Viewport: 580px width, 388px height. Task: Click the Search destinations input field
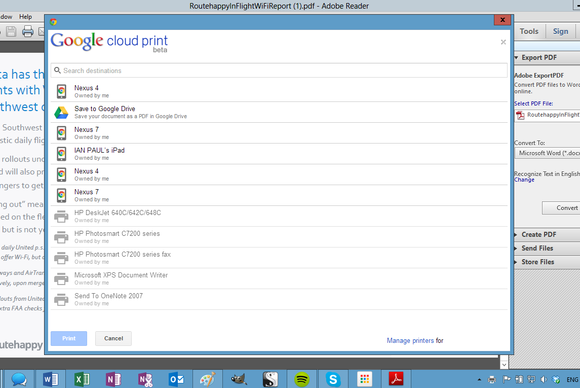pos(279,70)
